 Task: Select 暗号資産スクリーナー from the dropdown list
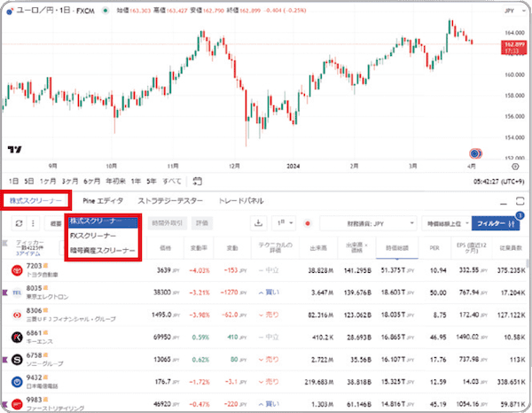click(103, 251)
